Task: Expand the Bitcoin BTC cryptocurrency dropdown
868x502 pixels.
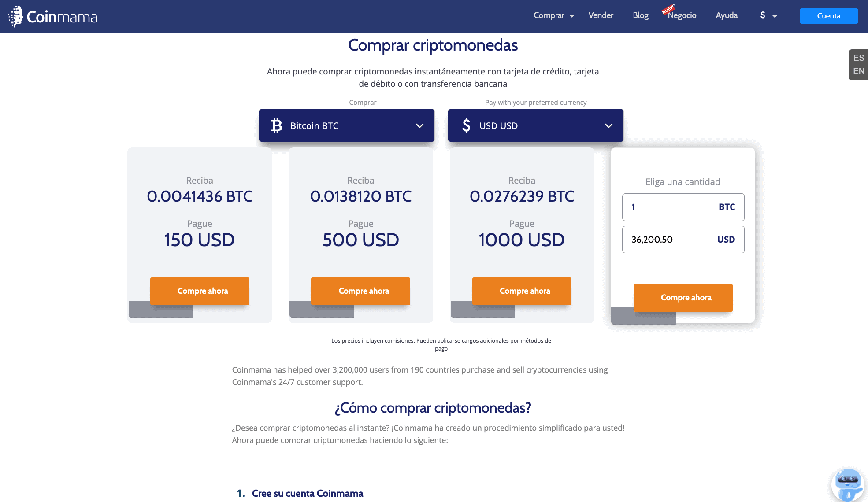Action: click(x=346, y=125)
